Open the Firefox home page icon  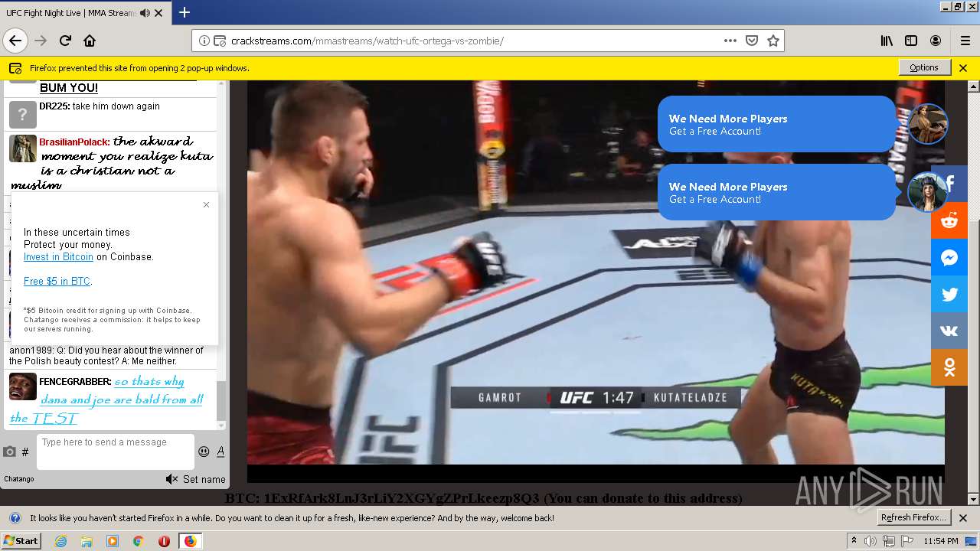coord(90,41)
